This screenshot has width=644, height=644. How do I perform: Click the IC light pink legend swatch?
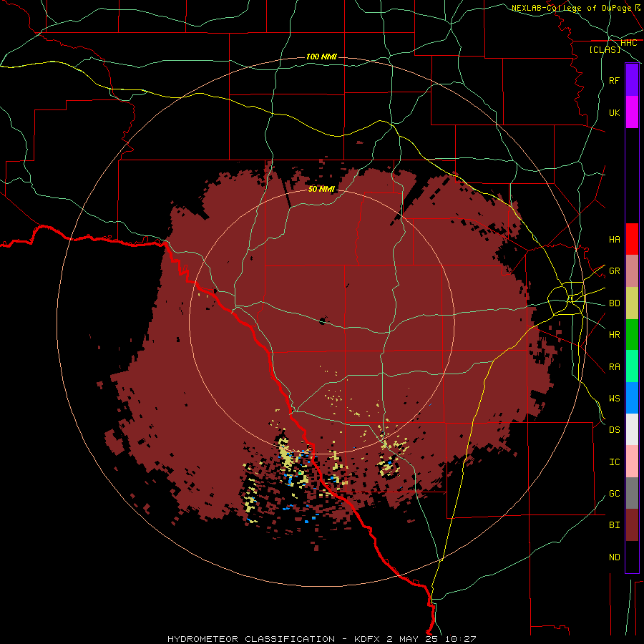point(632,462)
